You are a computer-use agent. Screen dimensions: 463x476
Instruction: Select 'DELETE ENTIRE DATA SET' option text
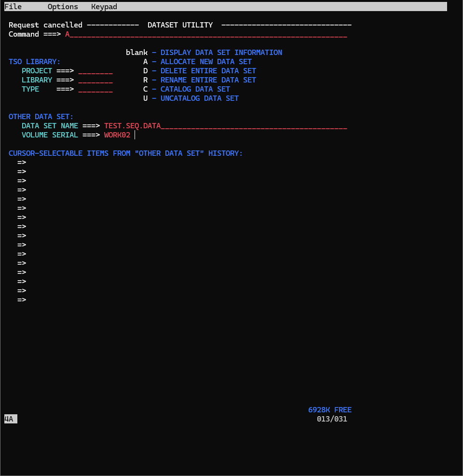(208, 71)
